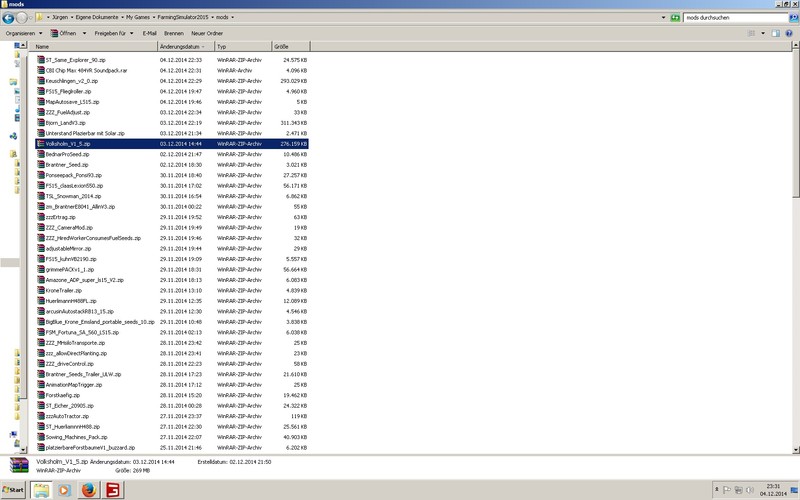Click the archive icon of Sowing_Machines_Pack.zip
Screen dimensions: 800x500
(x=41, y=437)
